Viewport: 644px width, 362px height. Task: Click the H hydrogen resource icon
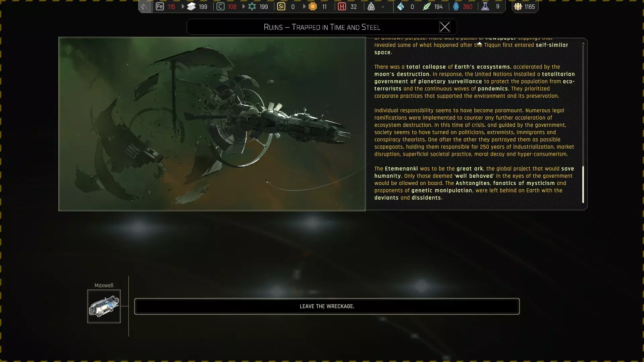(342, 6)
